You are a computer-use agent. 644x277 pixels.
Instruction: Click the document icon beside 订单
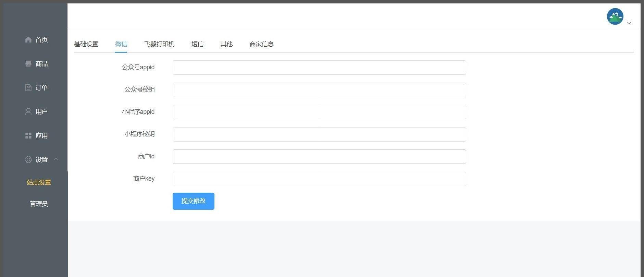coord(28,88)
